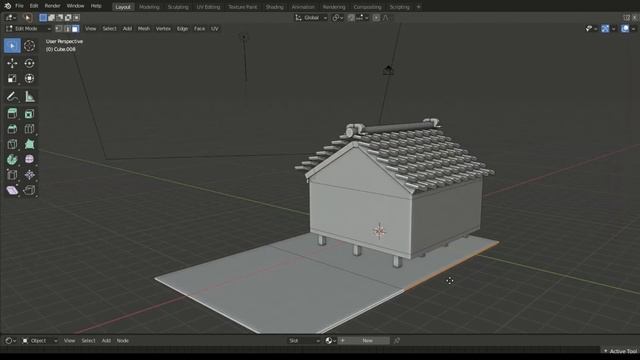Click the "(0) Cube.008" object label
Image resolution: width=640 pixels, height=360 pixels.
pos(61,49)
